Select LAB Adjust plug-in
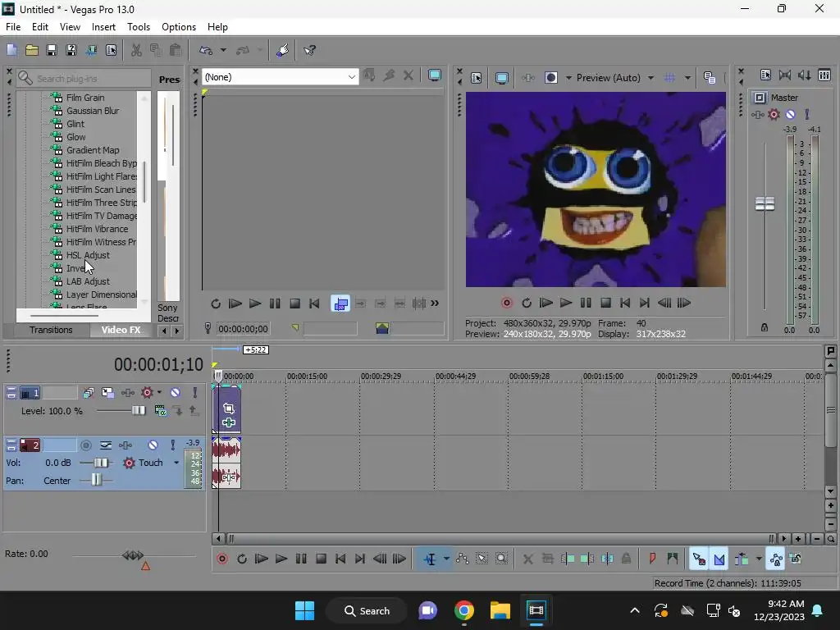 [x=88, y=281]
